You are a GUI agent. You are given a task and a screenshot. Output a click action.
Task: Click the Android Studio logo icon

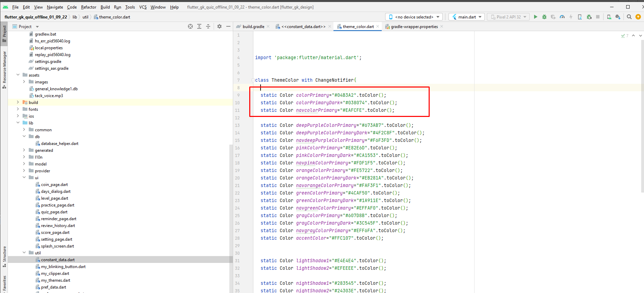[x=5, y=7]
